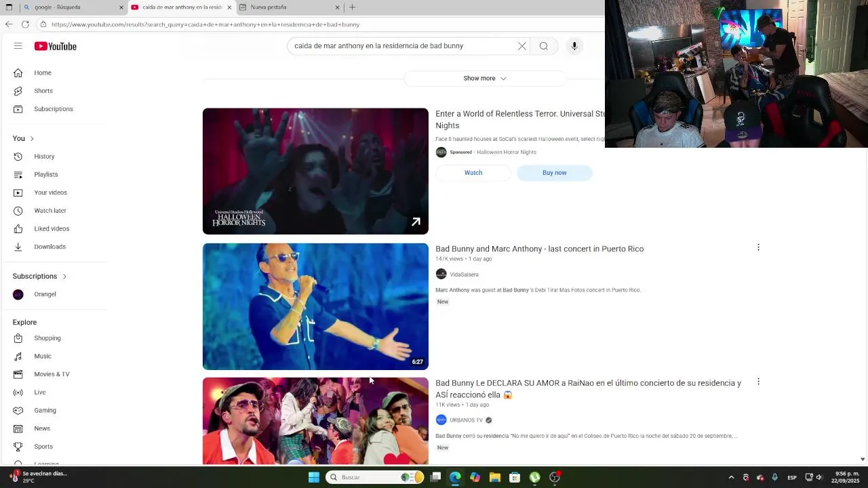Open Bad Bunny Le DECLARA SU AMOR title
868x488 pixels.
[x=588, y=389]
